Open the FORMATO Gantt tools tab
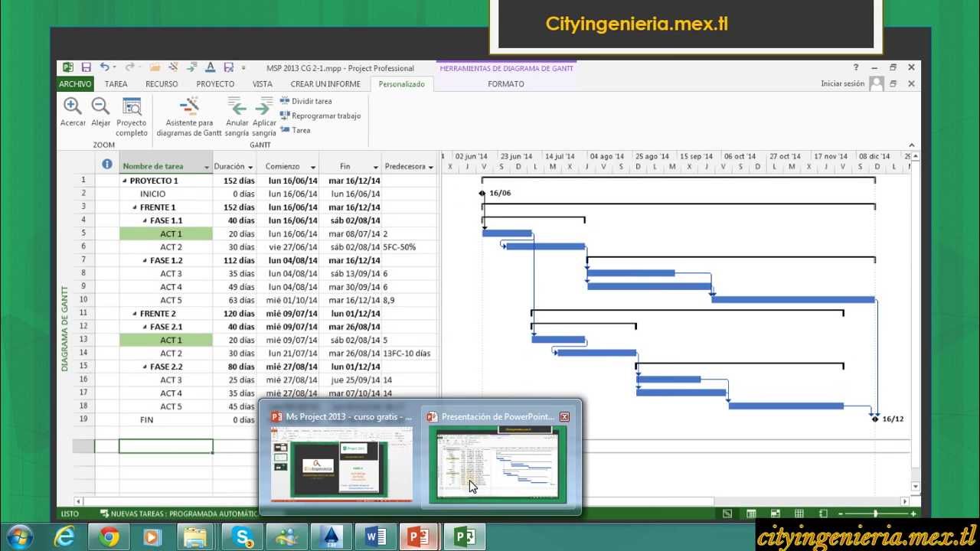 tap(506, 84)
